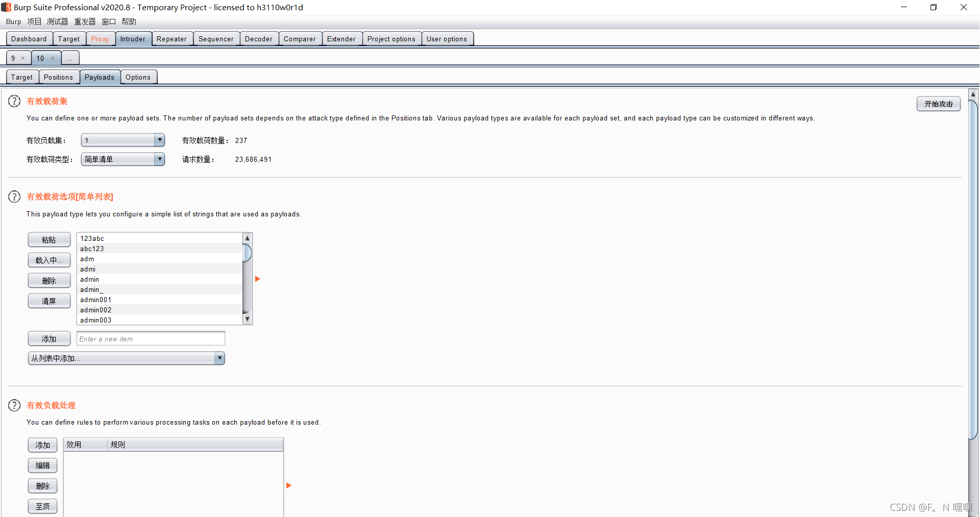This screenshot has height=517, width=980.
Task: Open the 帮助 menu
Action: click(129, 21)
